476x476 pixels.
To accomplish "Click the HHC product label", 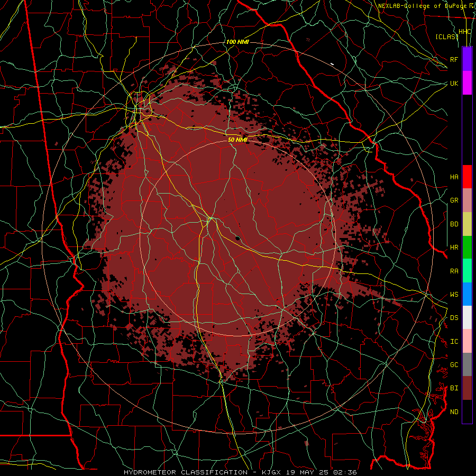I will [x=464, y=32].
